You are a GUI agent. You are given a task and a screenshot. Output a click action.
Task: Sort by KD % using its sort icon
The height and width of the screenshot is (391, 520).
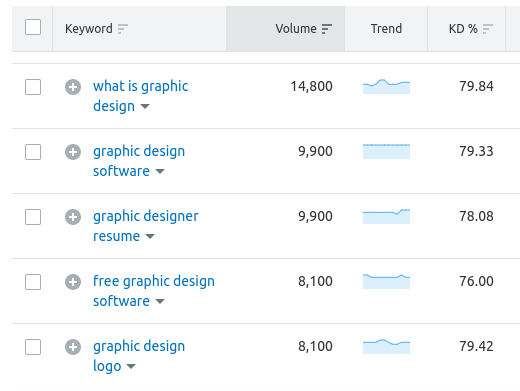point(488,29)
